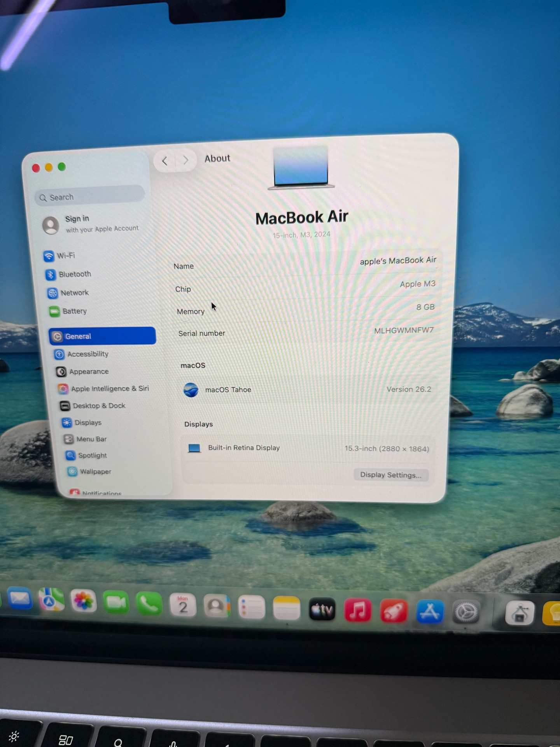Click the Built-in Retina Display row
The image size is (560, 747).
pyautogui.click(x=308, y=448)
